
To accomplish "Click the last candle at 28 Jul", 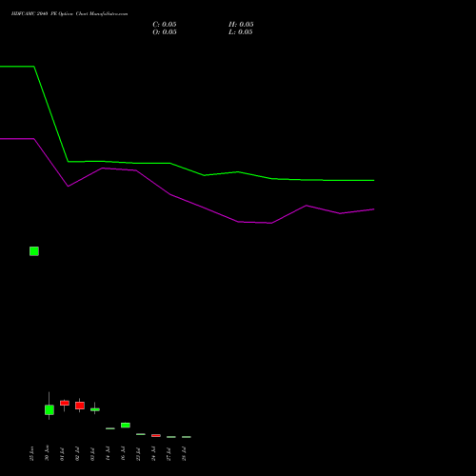I will point(187,437).
